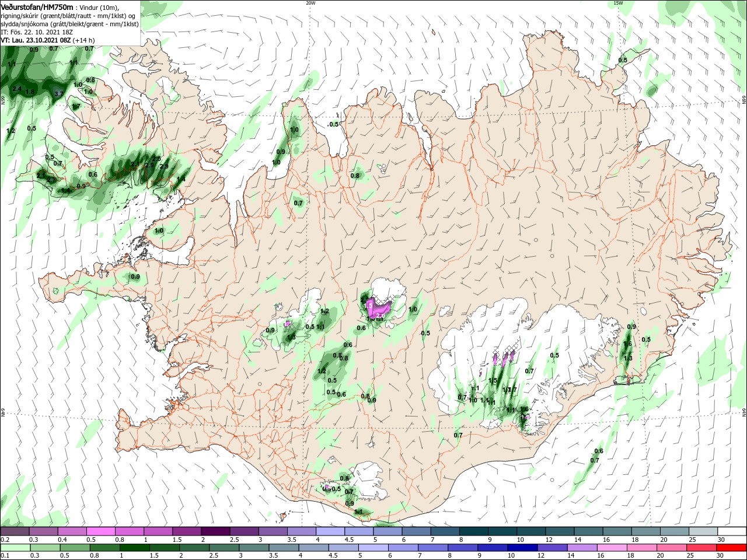Click the 2.6 precipitation value on map
Image resolution: width=747 pixels, height=560 pixels.
[156, 159]
